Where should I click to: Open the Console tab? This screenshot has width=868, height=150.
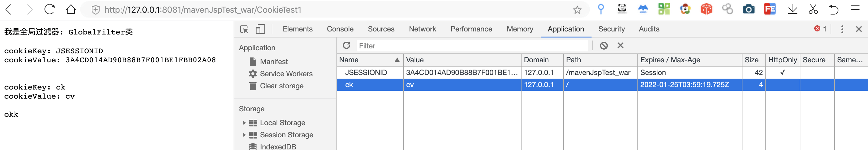point(340,29)
